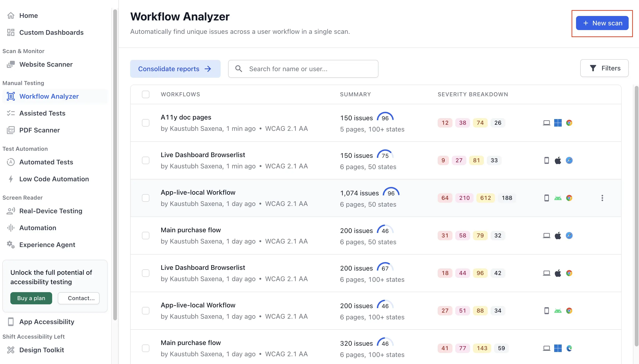
Task: Toggle the select-all workflows checkbox
Action: [146, 94]
